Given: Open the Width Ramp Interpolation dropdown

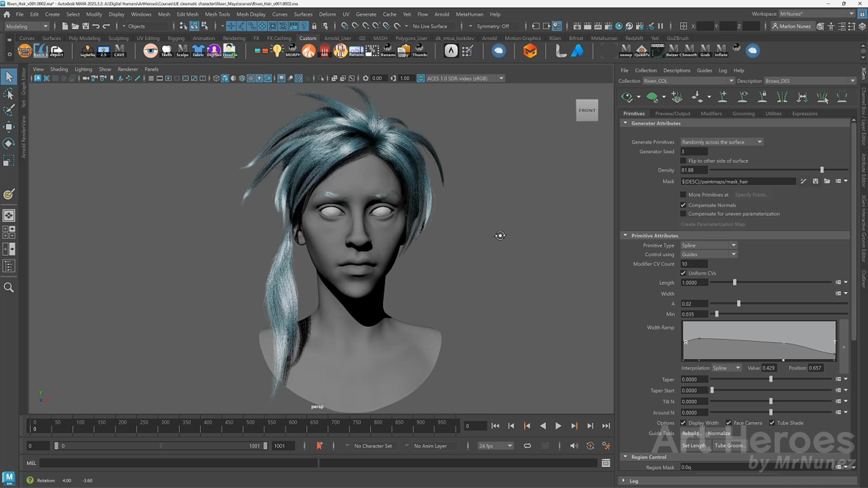Looking at the screenshot, I should pos(726,368).
